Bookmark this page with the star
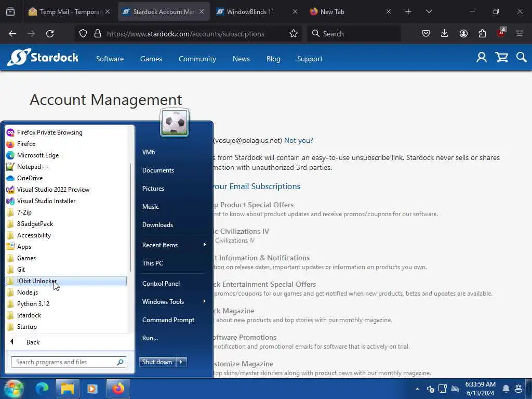This screenshot has height=399, width=532. [294, 34]
